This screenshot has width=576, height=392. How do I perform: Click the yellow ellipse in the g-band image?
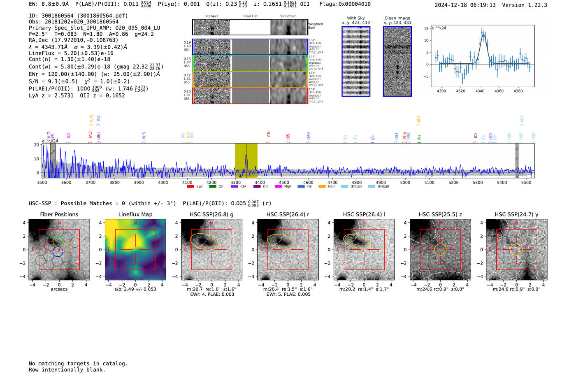(204, 242)
